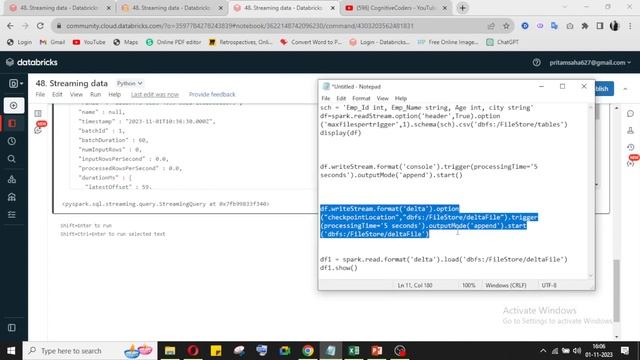Click the Create new plus icon

click(13, 105)
